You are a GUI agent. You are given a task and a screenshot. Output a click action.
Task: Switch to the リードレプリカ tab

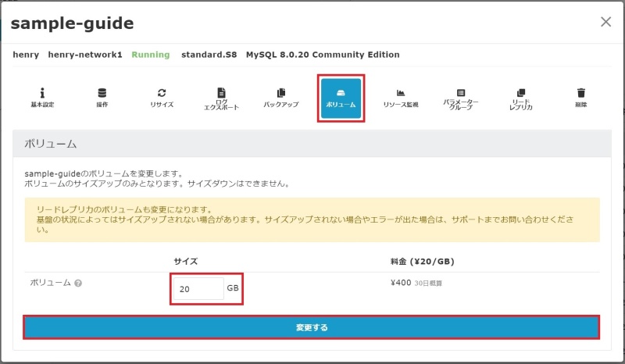(520, 98)
